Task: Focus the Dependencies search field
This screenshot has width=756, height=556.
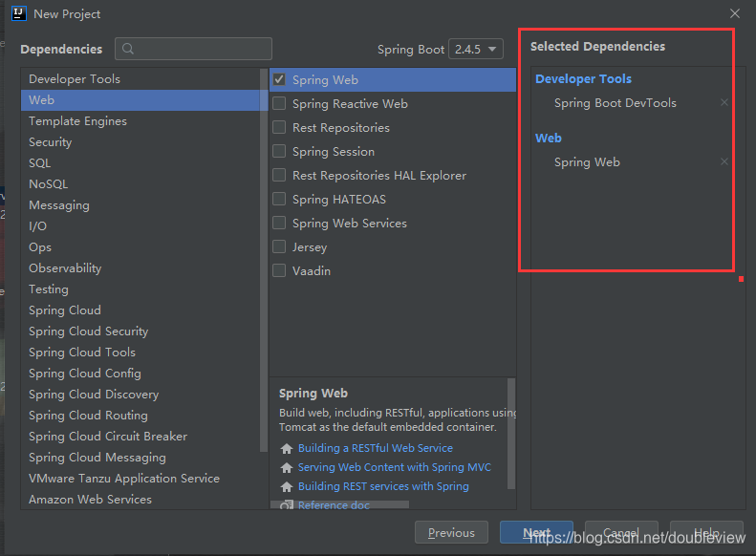Action: click(193, 49)
